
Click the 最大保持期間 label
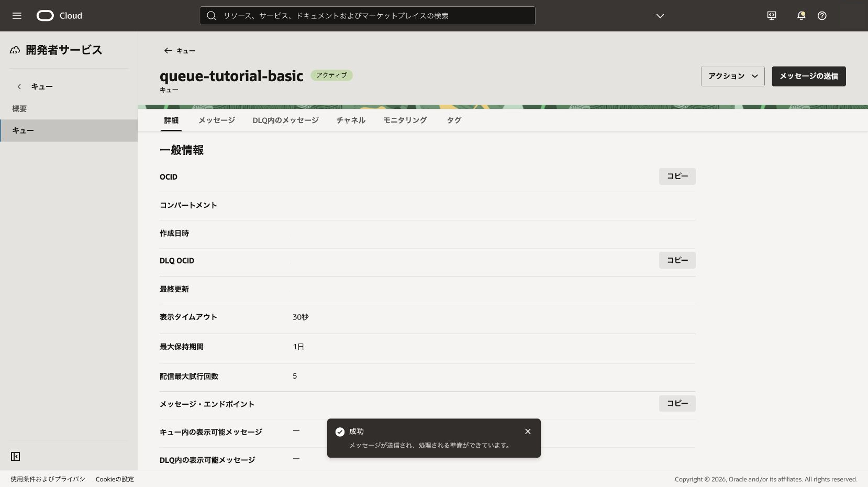coord(182,347)
